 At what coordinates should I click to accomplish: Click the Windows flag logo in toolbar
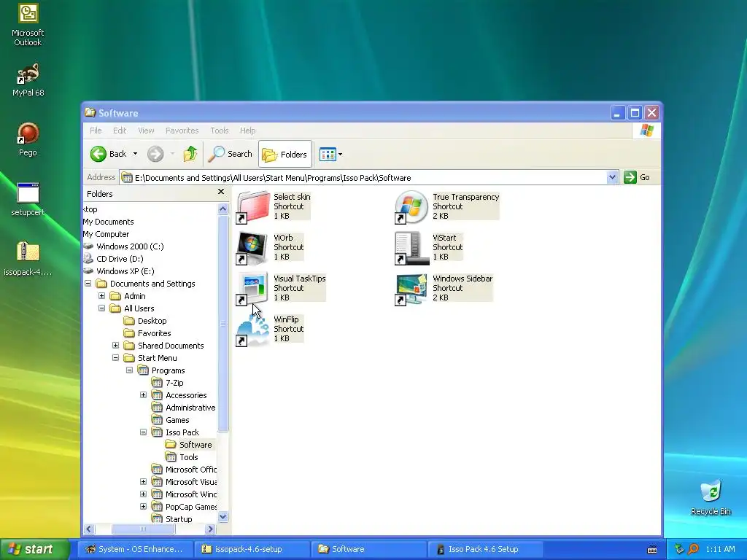click(647, 131)
